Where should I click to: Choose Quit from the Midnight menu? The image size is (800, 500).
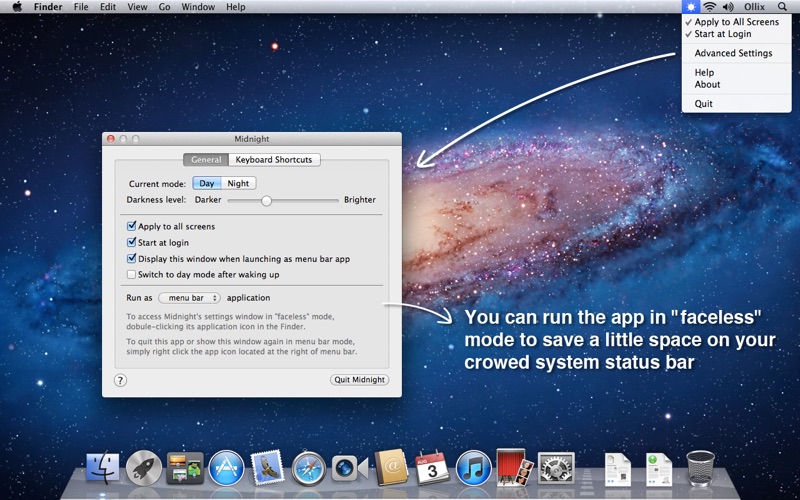point(736,104)
